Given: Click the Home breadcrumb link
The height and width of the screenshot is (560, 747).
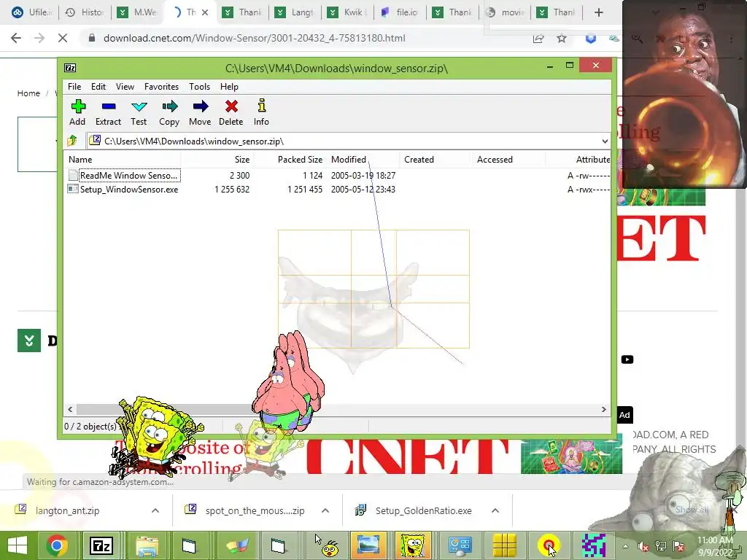Looking at the screenshot, I should pos(28,93).
